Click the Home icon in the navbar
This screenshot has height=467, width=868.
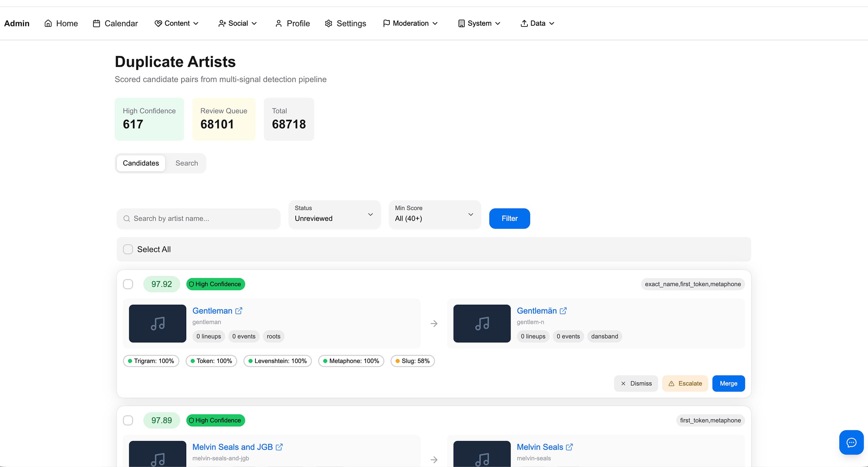[x=48, y=23]
